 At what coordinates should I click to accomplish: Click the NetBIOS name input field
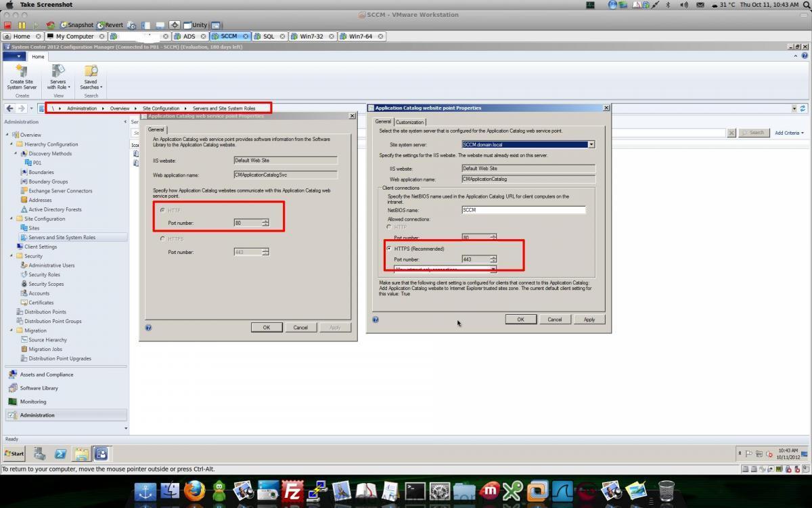[x=523, y=210]
